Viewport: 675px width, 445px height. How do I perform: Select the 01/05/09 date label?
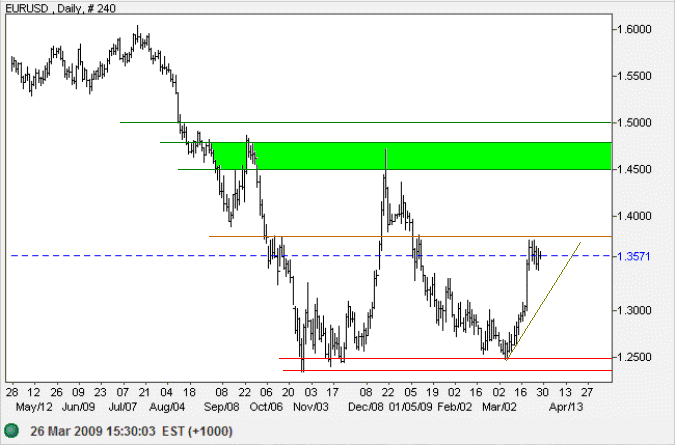410,407
